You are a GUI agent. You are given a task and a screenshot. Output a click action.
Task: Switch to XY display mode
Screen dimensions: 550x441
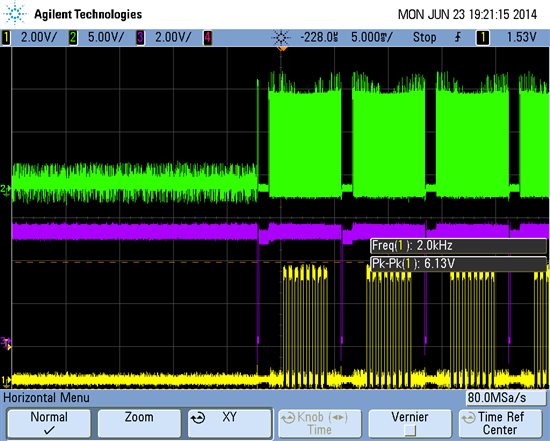229,423
